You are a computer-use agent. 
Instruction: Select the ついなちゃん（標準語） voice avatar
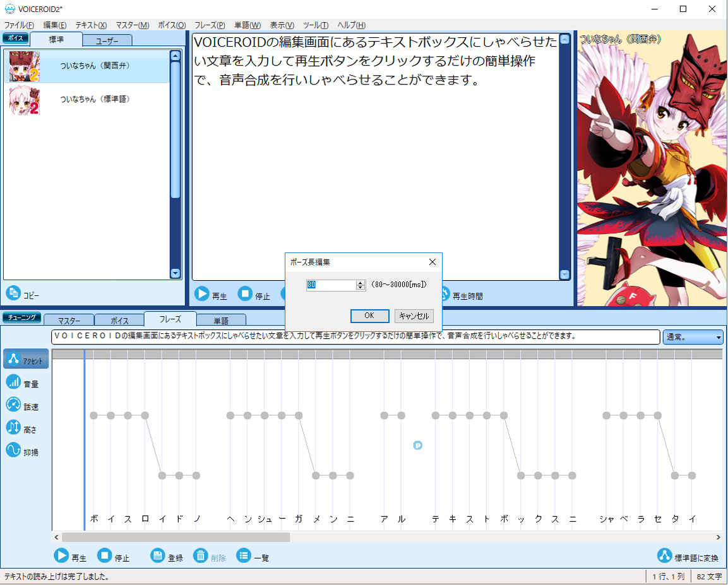pos(25,100)
